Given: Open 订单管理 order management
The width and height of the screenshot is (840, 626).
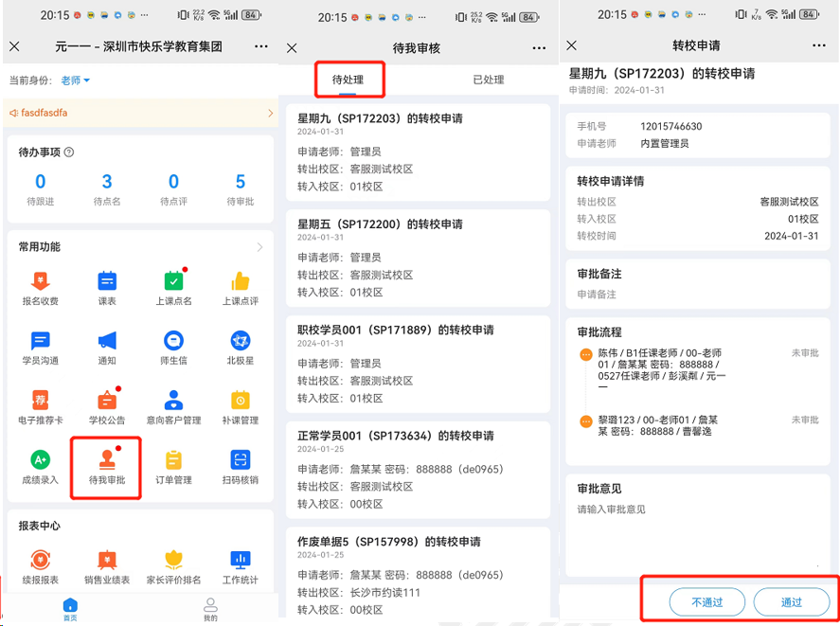Looking at the screenshot, I should [x=172, y=465].
